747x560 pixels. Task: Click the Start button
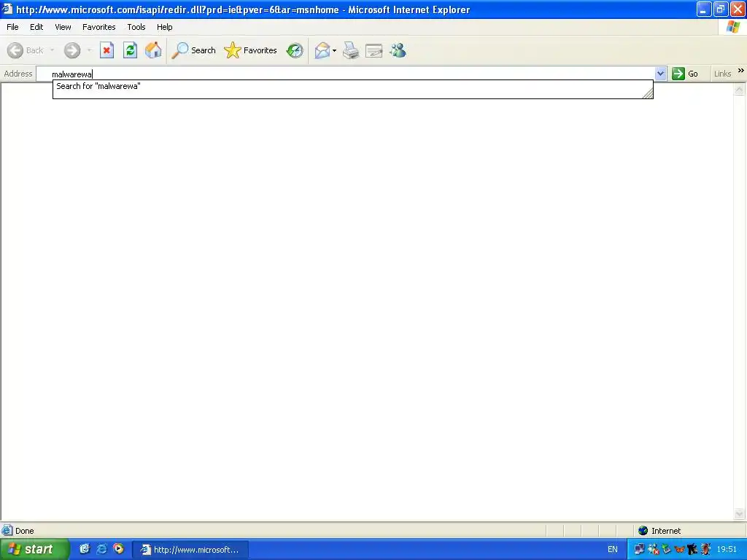[34, 550]
